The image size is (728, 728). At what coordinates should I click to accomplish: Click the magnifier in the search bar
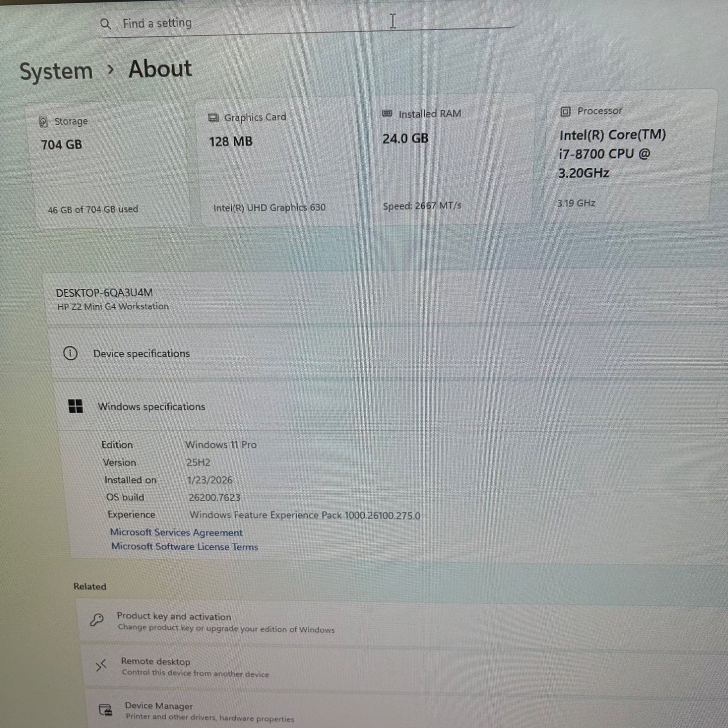106,23
